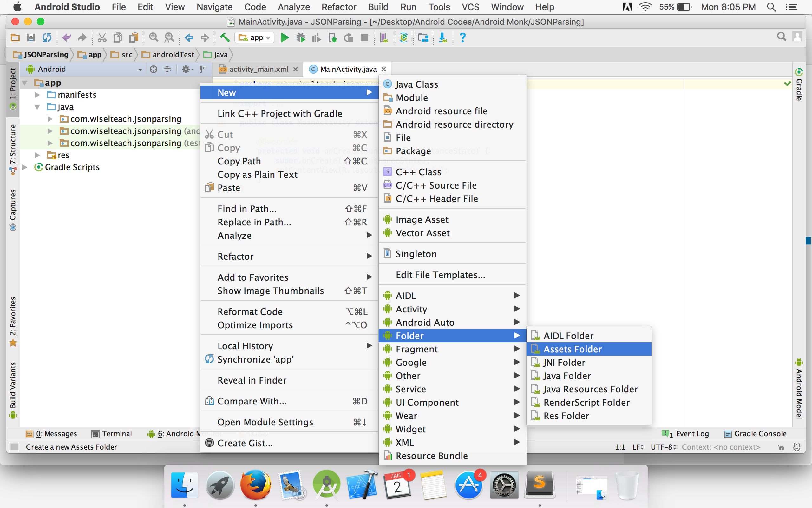Click the Open folder toolbar icon

15,38
